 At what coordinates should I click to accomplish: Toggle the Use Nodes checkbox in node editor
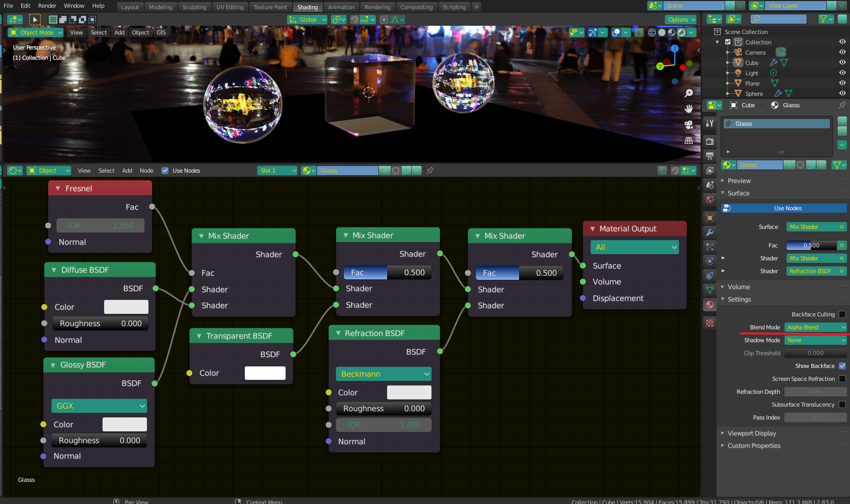click(165, 171)
